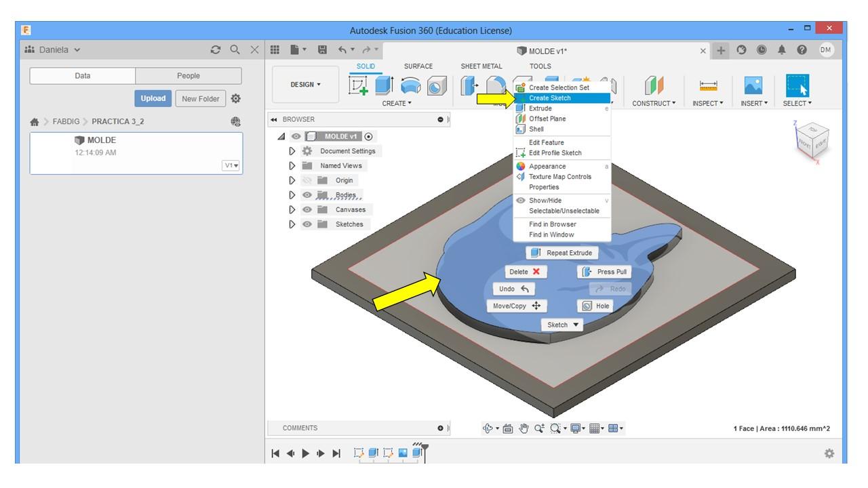The image size is (868, 488).
Task: Click the Look At icon in navigation bar
Action: click(x=507, y=428)
